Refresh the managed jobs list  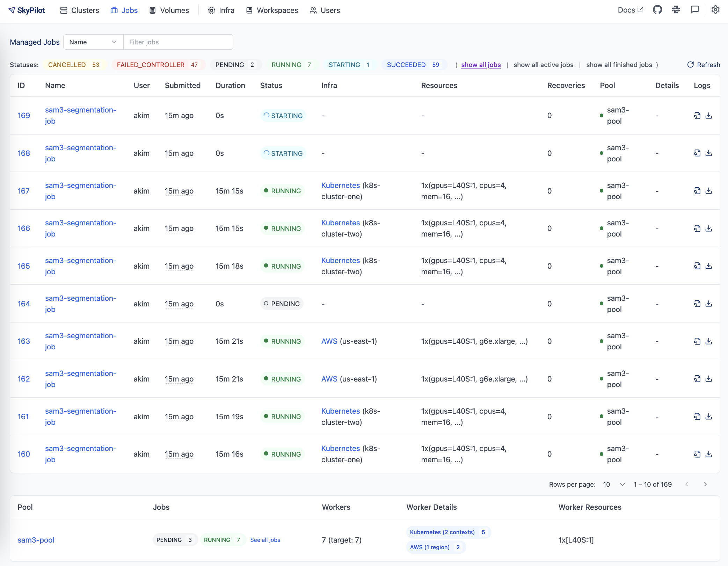(703, 65)
